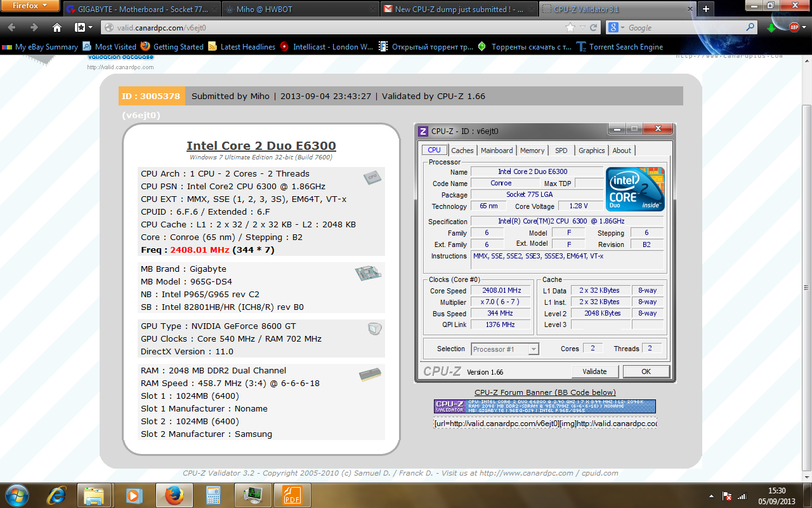Select the red 2408.01 MHz frequency text

coord(200,250)
